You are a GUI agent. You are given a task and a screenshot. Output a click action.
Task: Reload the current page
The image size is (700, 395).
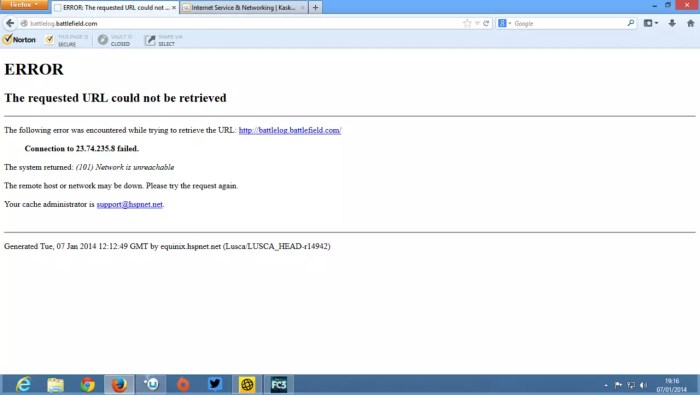coord(486,23)
